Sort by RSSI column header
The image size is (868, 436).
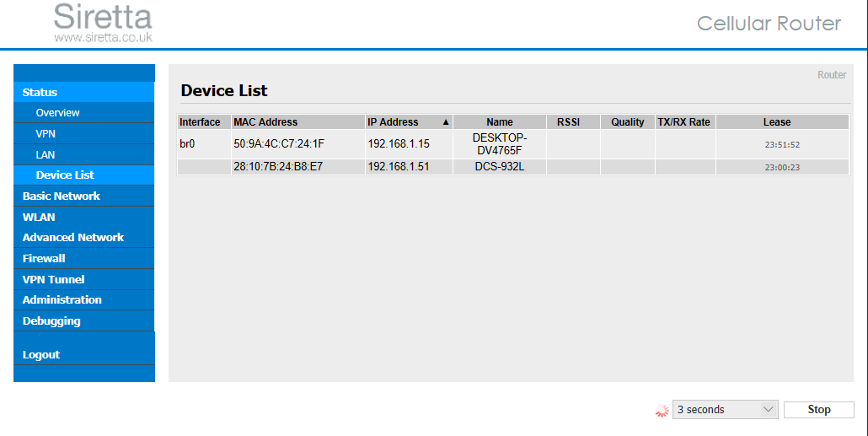point(573,122)
